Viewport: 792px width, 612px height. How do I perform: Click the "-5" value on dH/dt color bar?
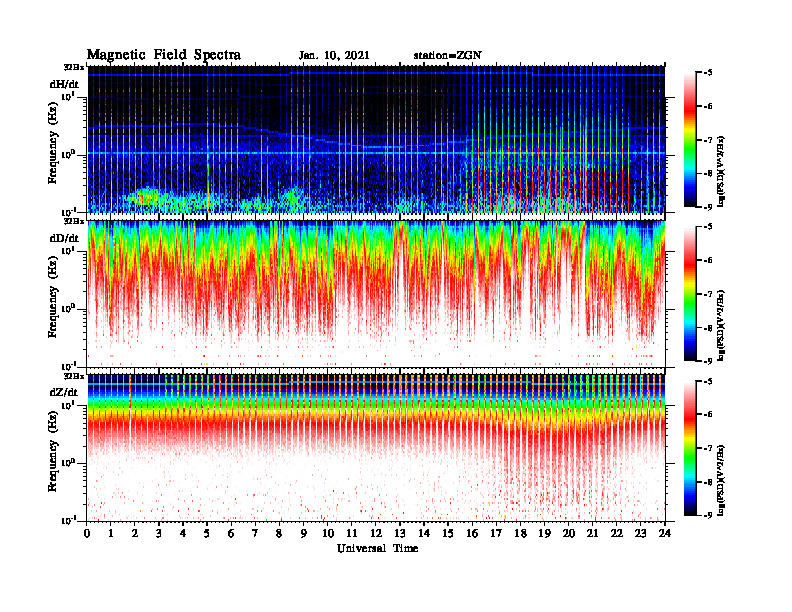[708, 73]
